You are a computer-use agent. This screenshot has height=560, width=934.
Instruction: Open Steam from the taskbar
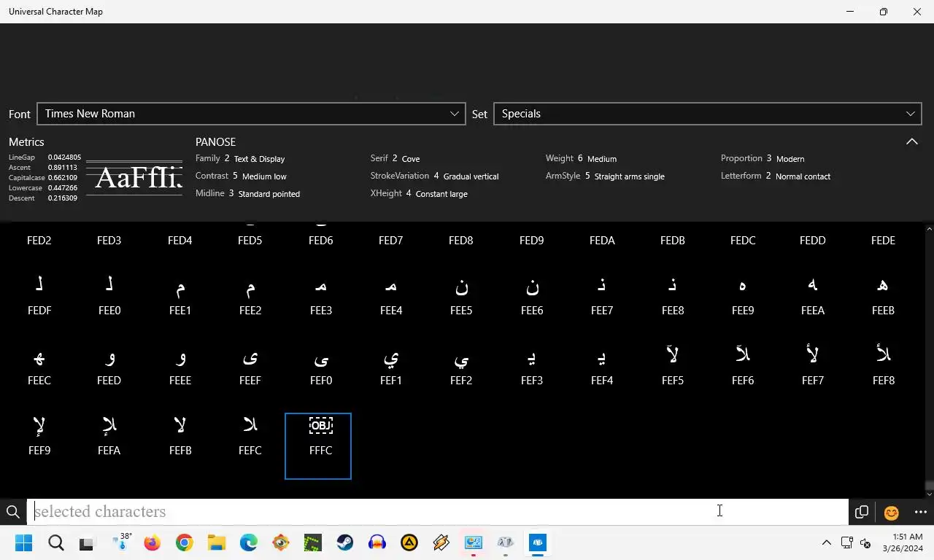click(x=345, y=543)
